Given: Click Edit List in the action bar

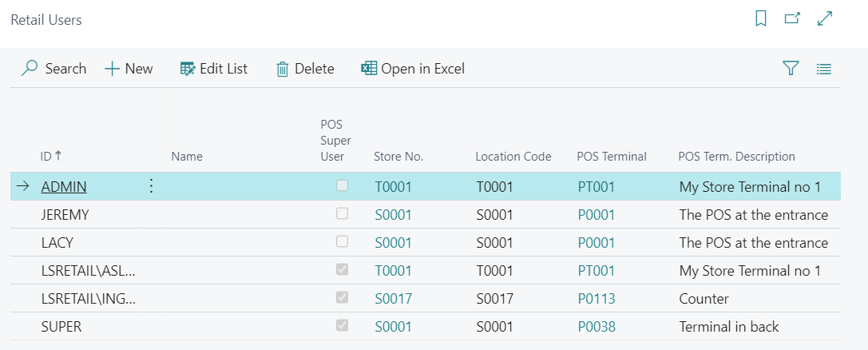Looking at the screenshot, I should (x=214, y=69).
